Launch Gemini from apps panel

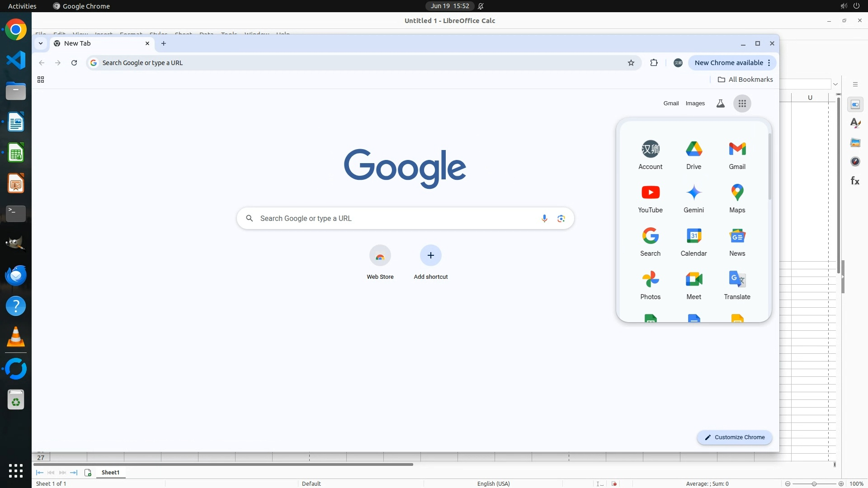[693, 198]
